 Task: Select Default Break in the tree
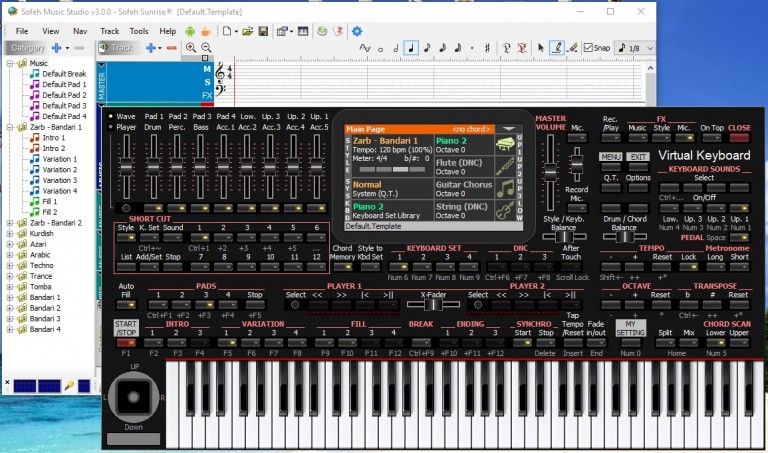pos(64,74)
